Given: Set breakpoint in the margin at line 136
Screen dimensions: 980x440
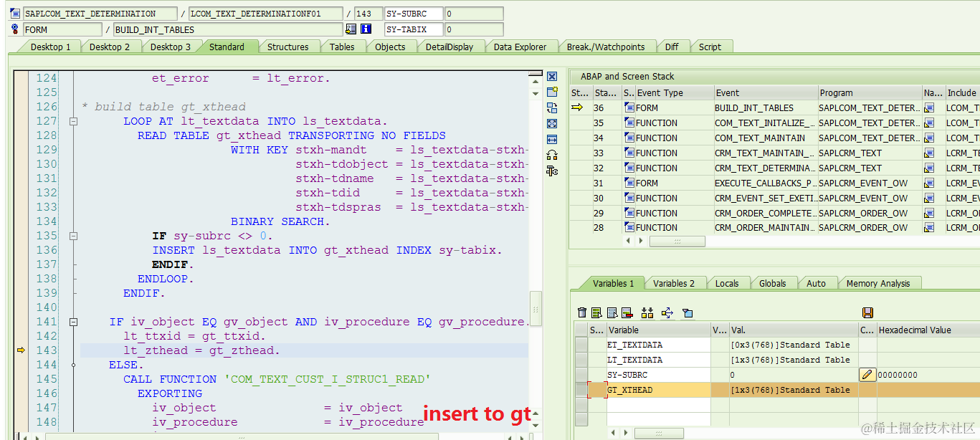Looking at the screenshot, I should pyautogui.click(x=20, y=250).
